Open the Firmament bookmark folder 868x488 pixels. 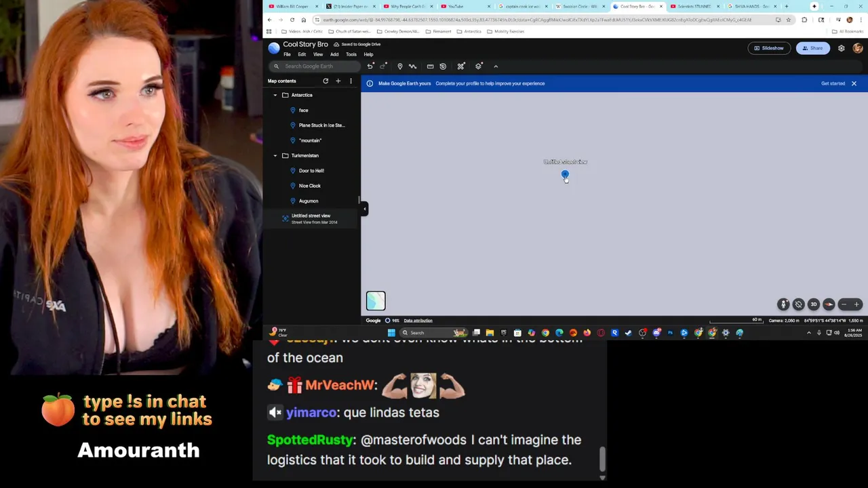438,31
